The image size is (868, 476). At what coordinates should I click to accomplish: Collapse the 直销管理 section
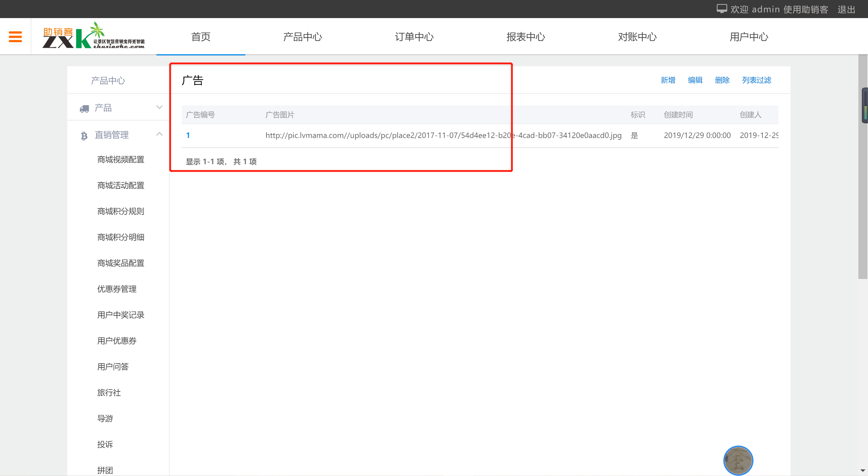pyautogui.click(x=159, y=134)
